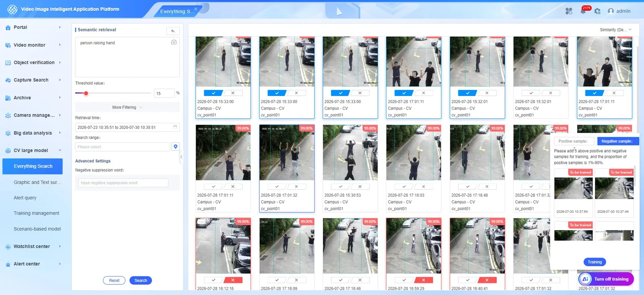Open the Similarity sort dropdown
This screenshot has height=295, width=644.
coord(615,30)
